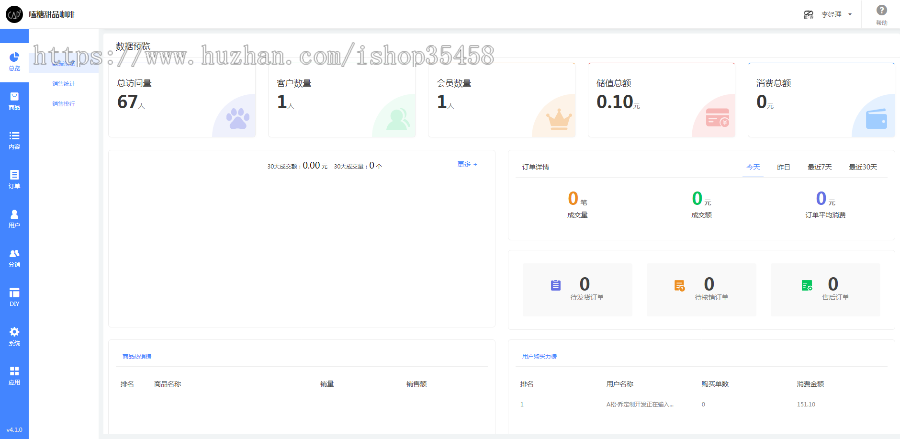Click the blue product sales ranking heading

(137, 356)
